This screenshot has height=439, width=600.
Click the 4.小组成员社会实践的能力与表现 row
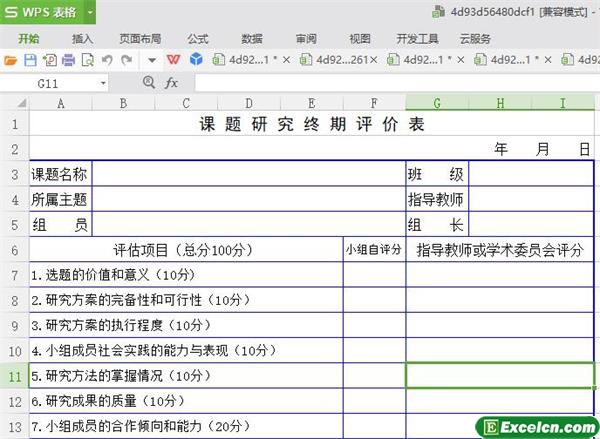point(186,351)
